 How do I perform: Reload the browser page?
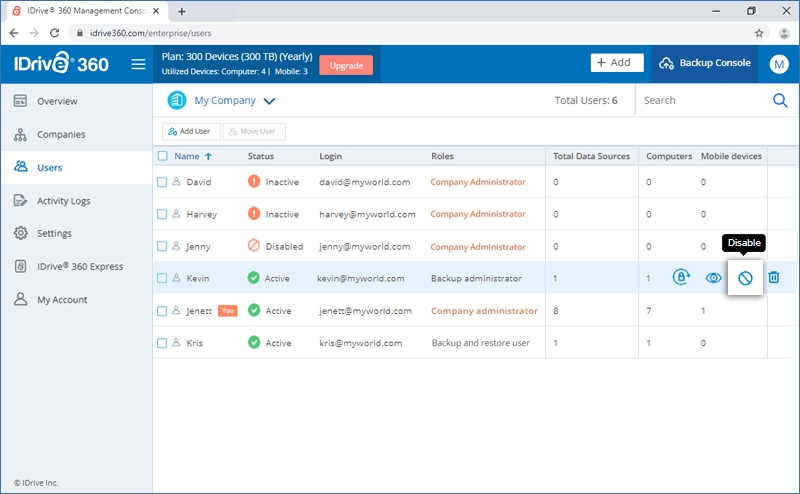tap(55, 33)
